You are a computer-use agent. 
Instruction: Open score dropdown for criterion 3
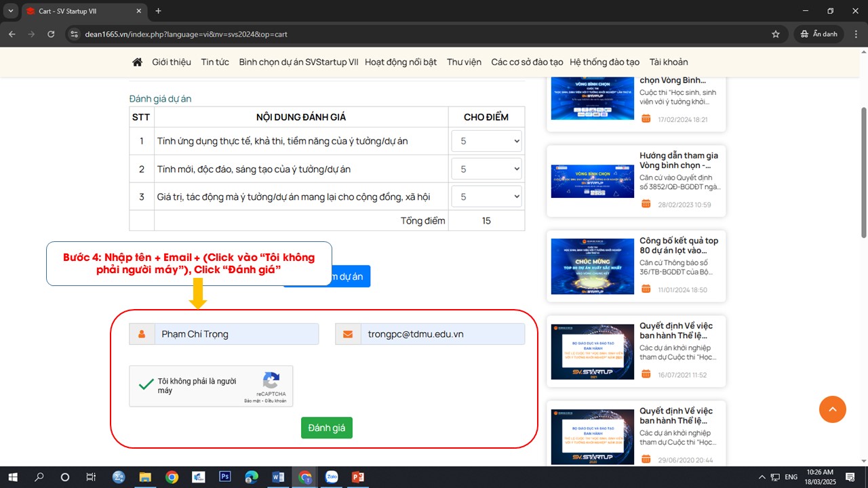click(x=486, y=197)
